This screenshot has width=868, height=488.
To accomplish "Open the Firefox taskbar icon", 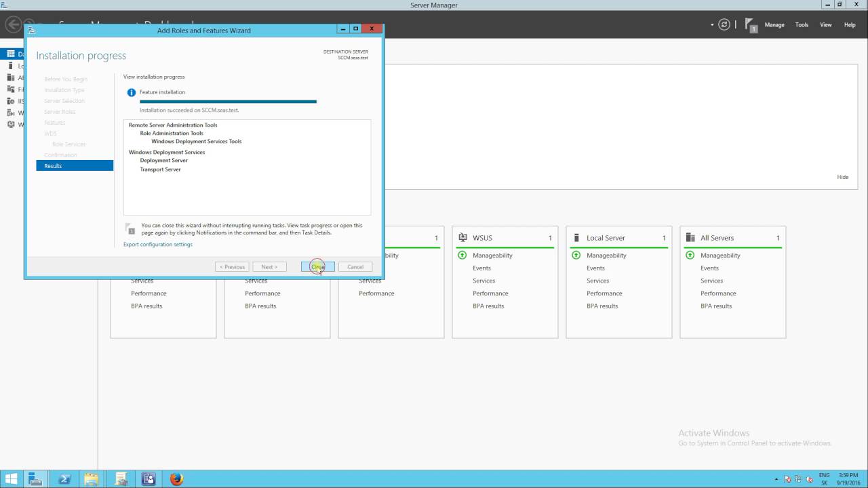I will click(176, 479).
